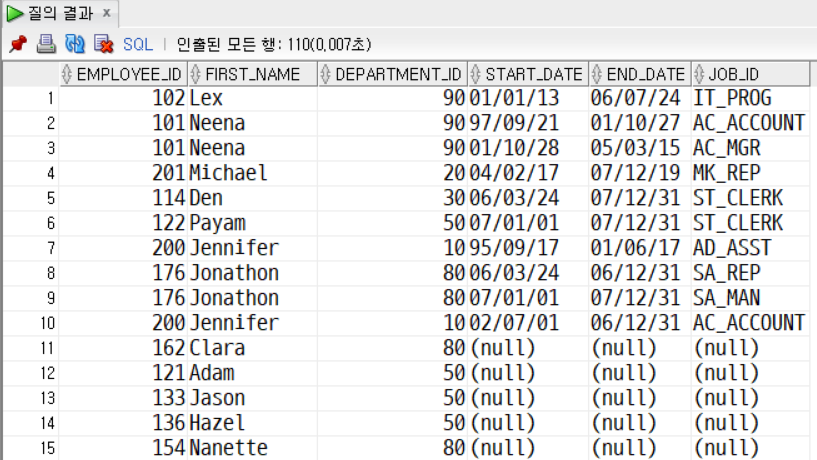The height and width of the screenshot is (460, 817).
Task: Click the FIRST_NAME column header
Action: 253,74
